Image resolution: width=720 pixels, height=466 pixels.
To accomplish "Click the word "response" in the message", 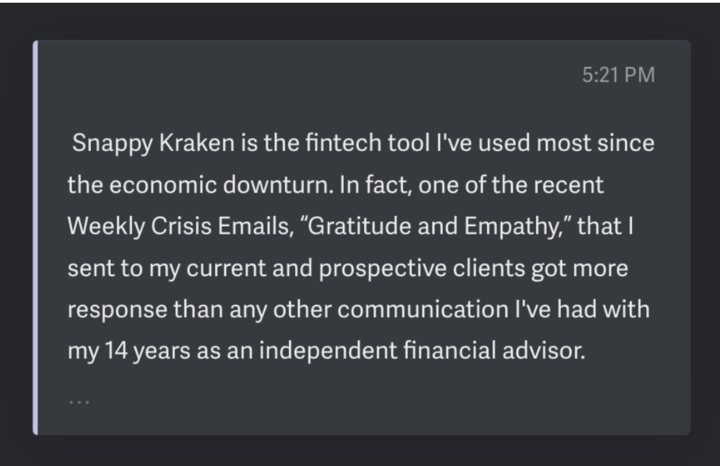I will (113, 309).
